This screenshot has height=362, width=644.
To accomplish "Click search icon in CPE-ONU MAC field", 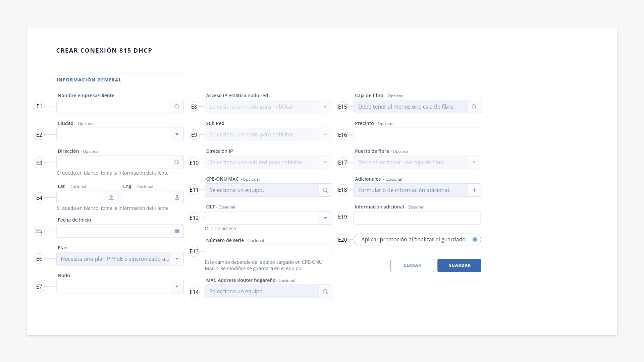I will [325, 190].
